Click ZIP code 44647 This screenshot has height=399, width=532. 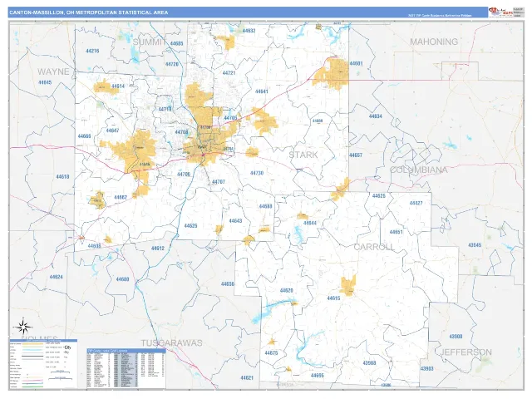click(112, 131)
